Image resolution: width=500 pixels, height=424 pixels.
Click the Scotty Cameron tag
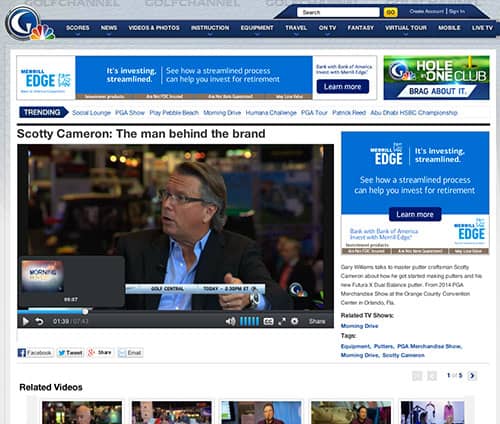tap(403, 355)
